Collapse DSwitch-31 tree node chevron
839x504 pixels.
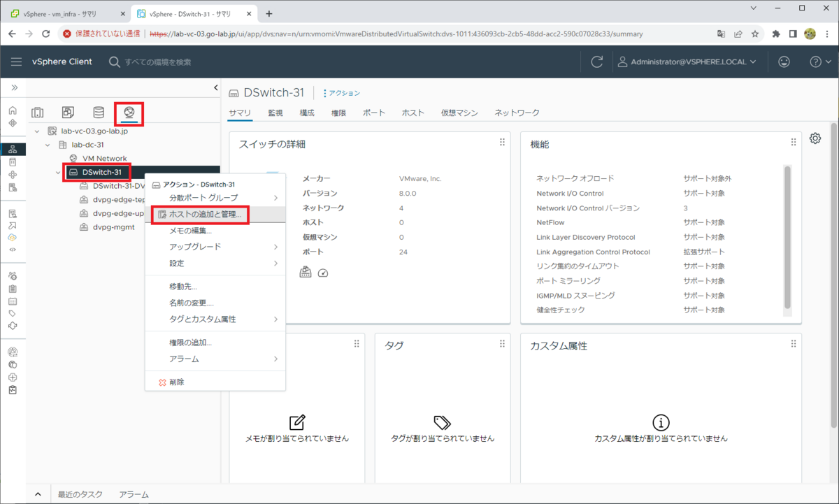(59, 172)
